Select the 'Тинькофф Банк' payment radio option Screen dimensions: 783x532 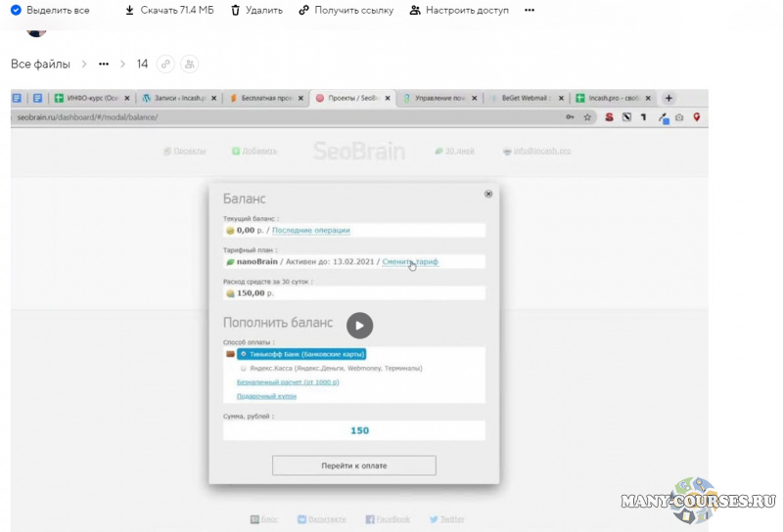[243, 354]
